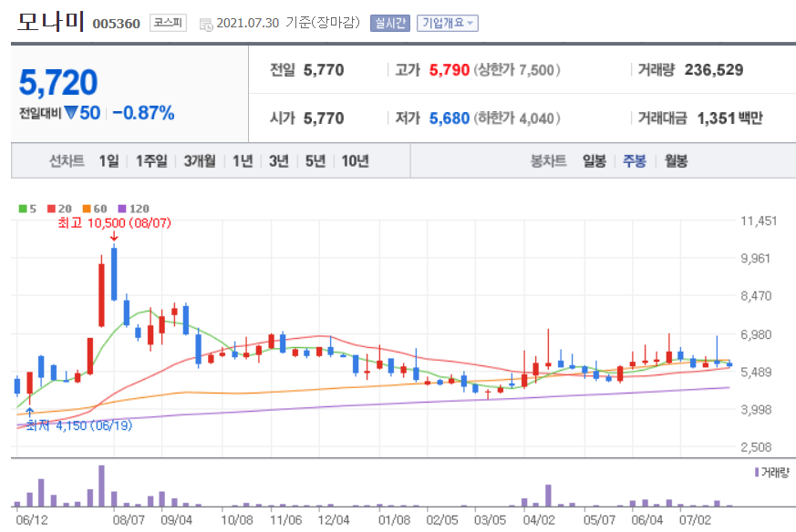Click the 모나미 stock name title

[50, 22]
